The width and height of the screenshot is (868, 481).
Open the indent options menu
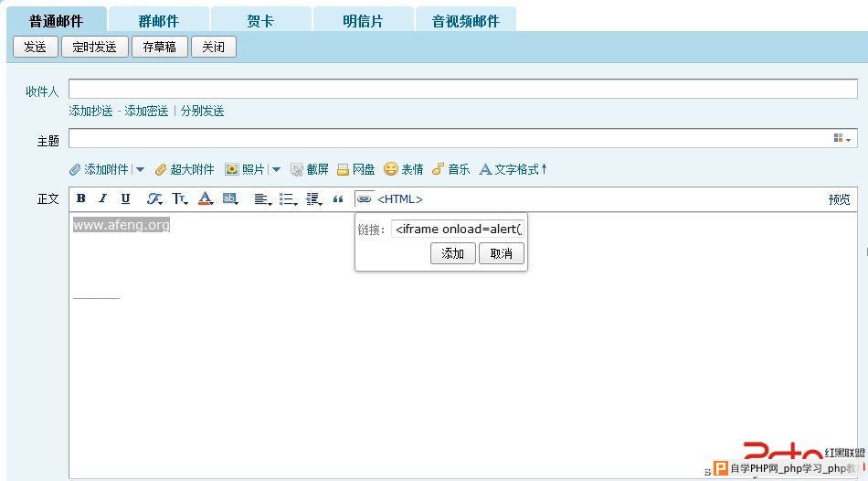314,199
